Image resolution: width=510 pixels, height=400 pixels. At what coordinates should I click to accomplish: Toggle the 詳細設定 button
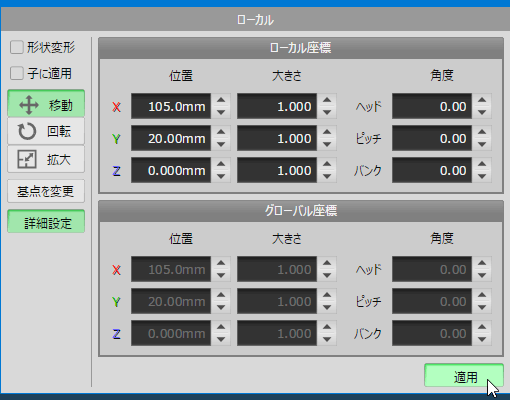46,221
